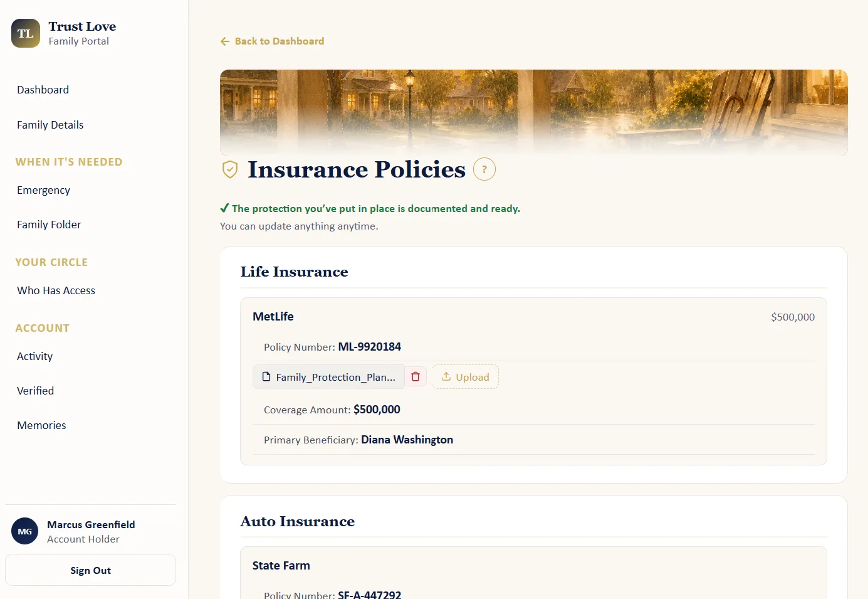Upload a document for the MetLife policy
This screenshot has width=868, height=599.
click(465, 377)
